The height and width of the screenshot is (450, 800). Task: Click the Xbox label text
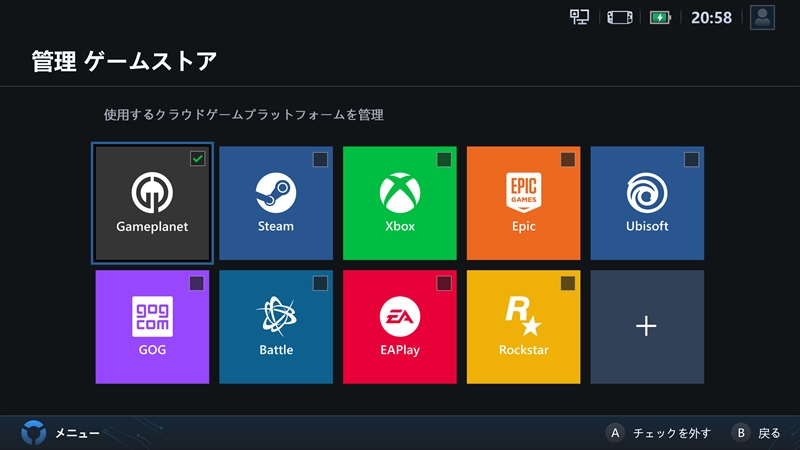click(x=399, y=226)
